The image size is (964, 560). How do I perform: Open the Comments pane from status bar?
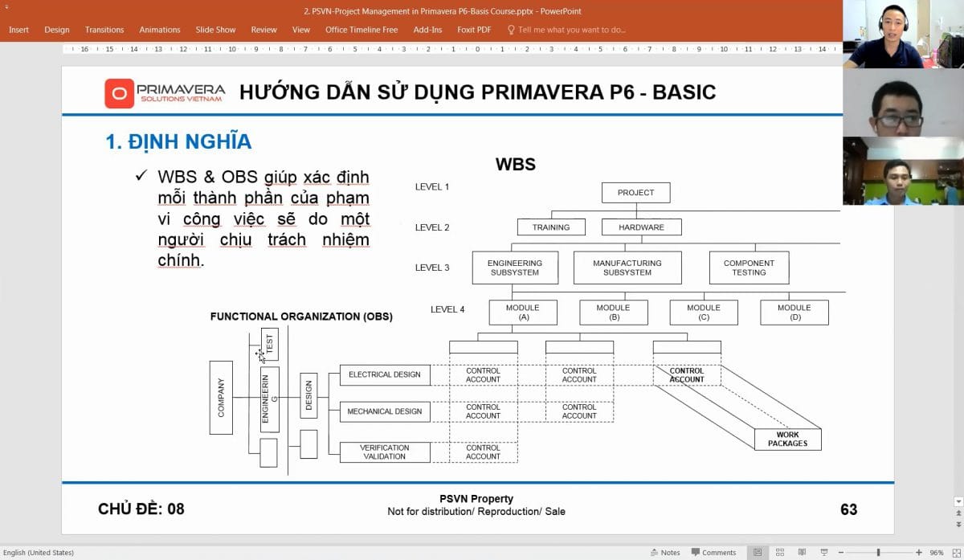click(x=713, y=553)
